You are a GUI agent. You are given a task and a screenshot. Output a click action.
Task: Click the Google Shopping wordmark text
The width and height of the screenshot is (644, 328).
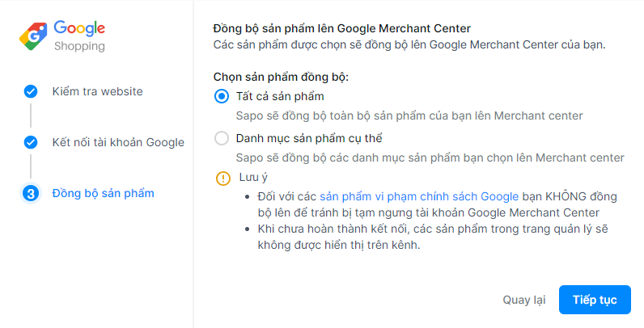coord(79,36)
